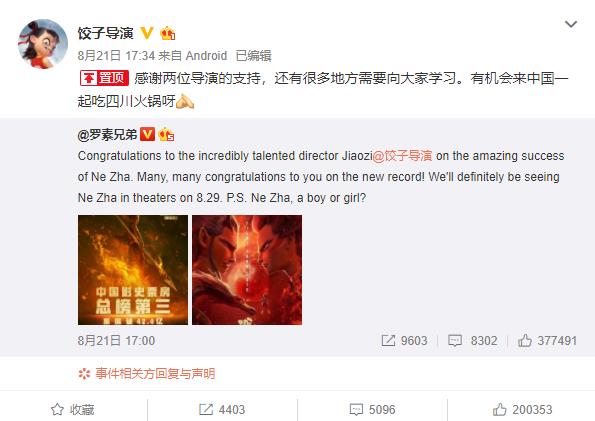
Task: Click the crown level icon beside 罗素兄弟
Action: click(166, 134)
